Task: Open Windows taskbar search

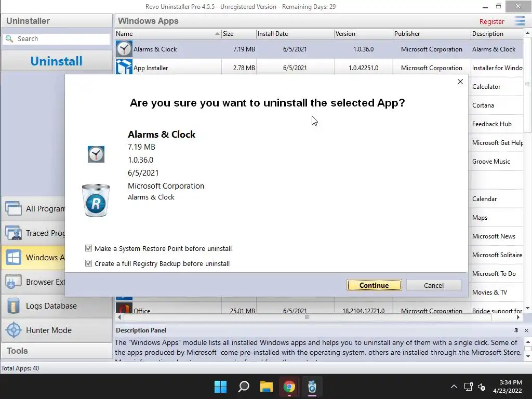Action: click(x=244, y=387)
